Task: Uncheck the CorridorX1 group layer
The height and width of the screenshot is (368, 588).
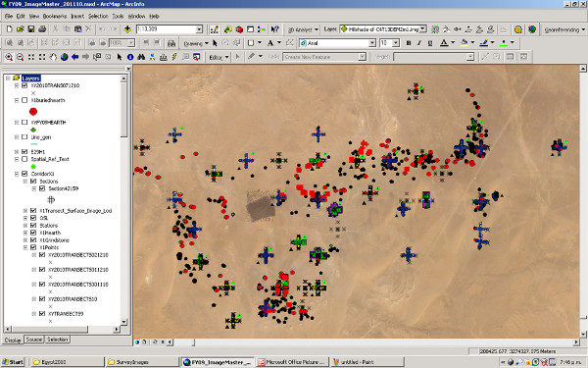Action: 24,174
